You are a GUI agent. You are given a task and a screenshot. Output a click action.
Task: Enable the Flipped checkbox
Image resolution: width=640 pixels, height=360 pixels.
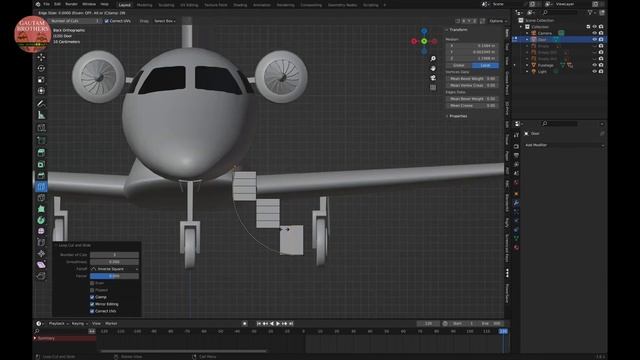[92, 290]
